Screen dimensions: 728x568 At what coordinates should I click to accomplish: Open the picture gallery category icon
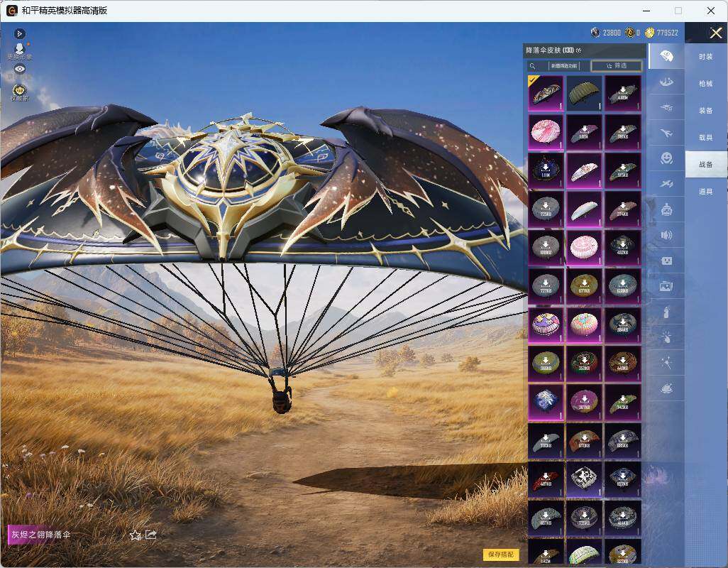[x=666, y=287]
